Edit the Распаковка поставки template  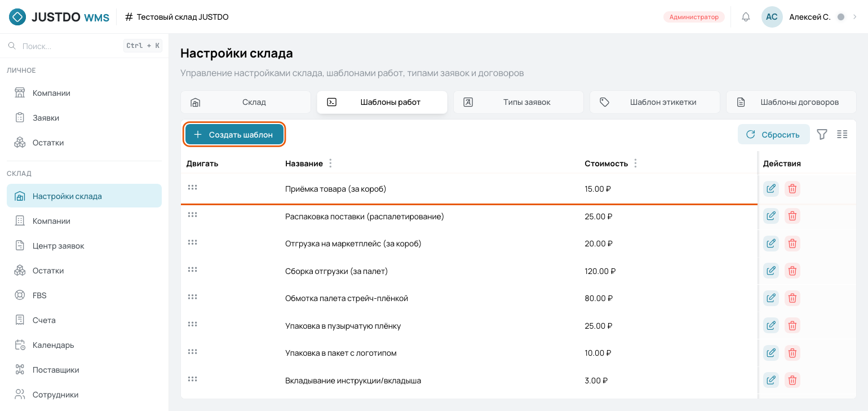(771, 216)
